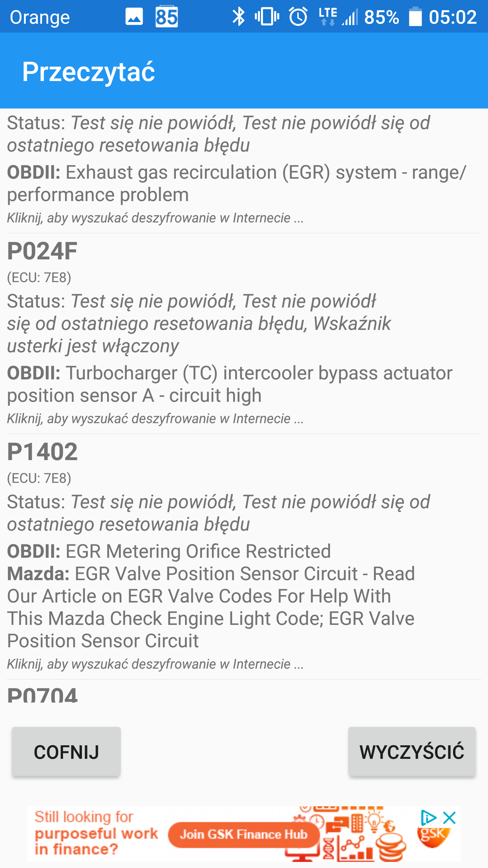Tap the battery icon in status bar

pos(415,17)
